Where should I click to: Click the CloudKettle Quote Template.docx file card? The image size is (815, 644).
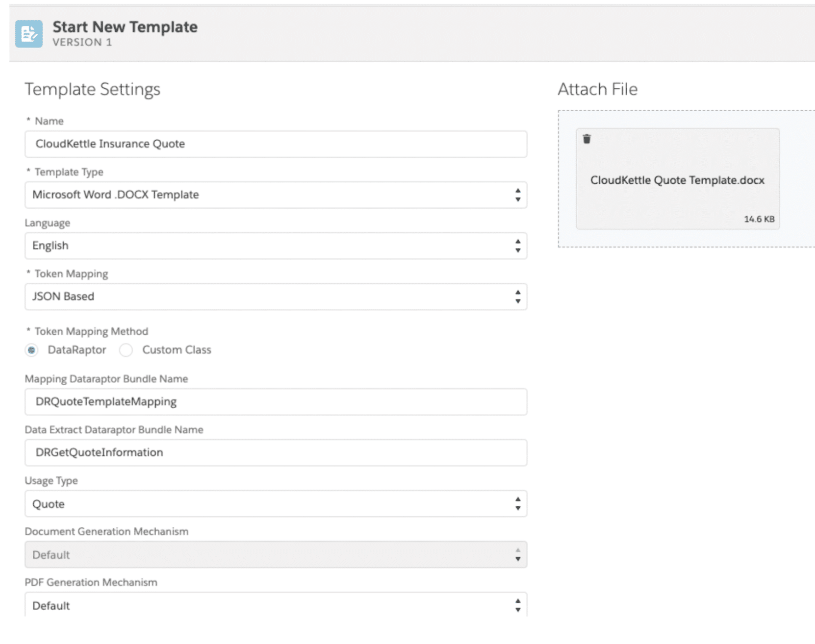[x=678, y=179]
